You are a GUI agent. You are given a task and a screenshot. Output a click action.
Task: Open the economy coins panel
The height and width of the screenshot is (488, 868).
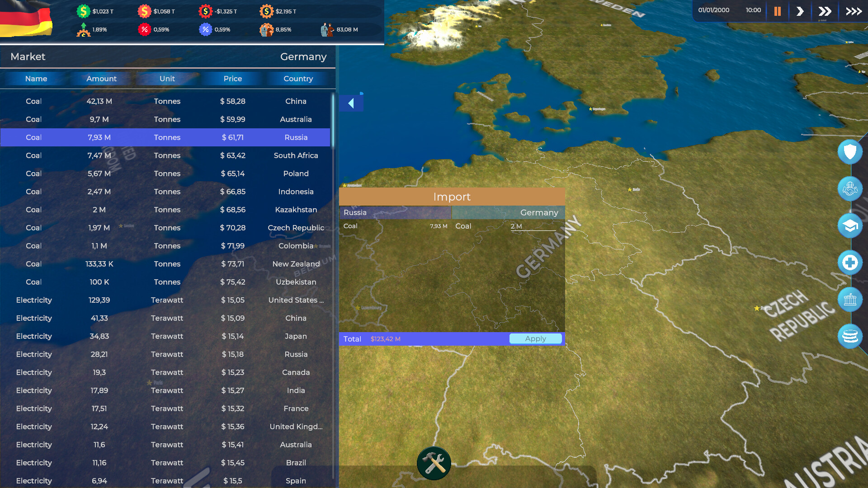tap(849, 336)
